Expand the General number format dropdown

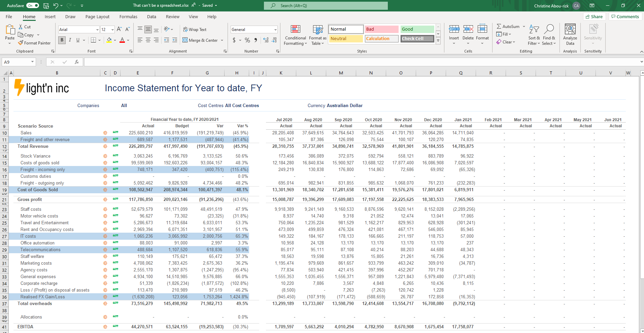(x=275, y=30)
